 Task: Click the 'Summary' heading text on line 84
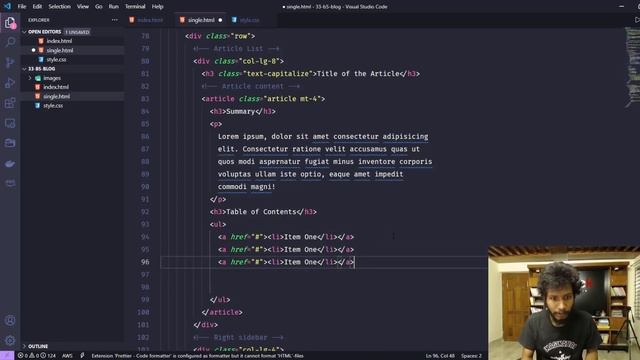point(240,111)
